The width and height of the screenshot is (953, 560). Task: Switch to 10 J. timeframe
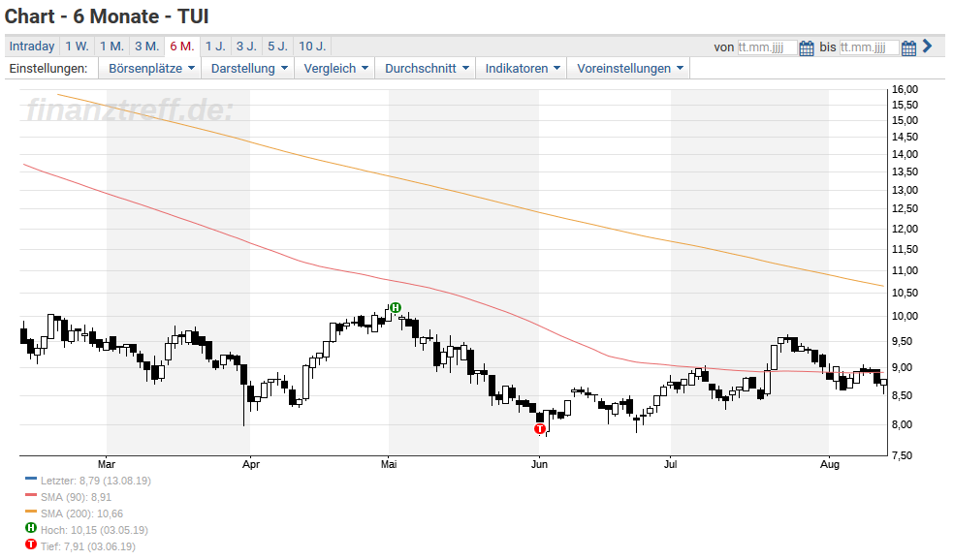[312, 47]
